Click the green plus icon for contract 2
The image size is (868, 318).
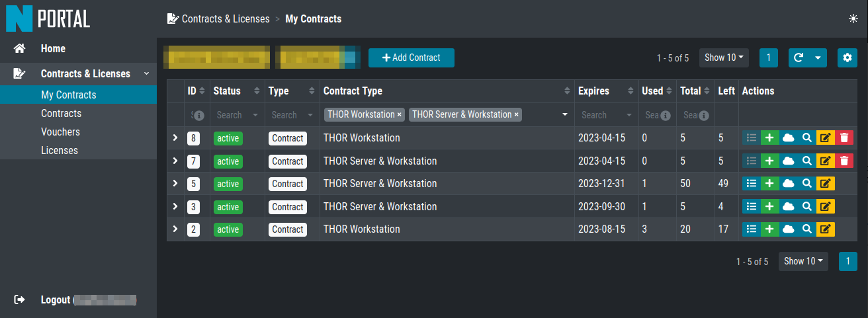click(769, 229)
